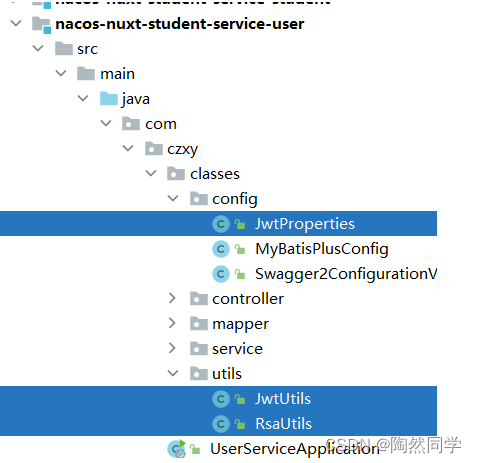Click the UserServiceApplication runnable class icon
The image size is (477, 463).
click(x=176, y=449)
